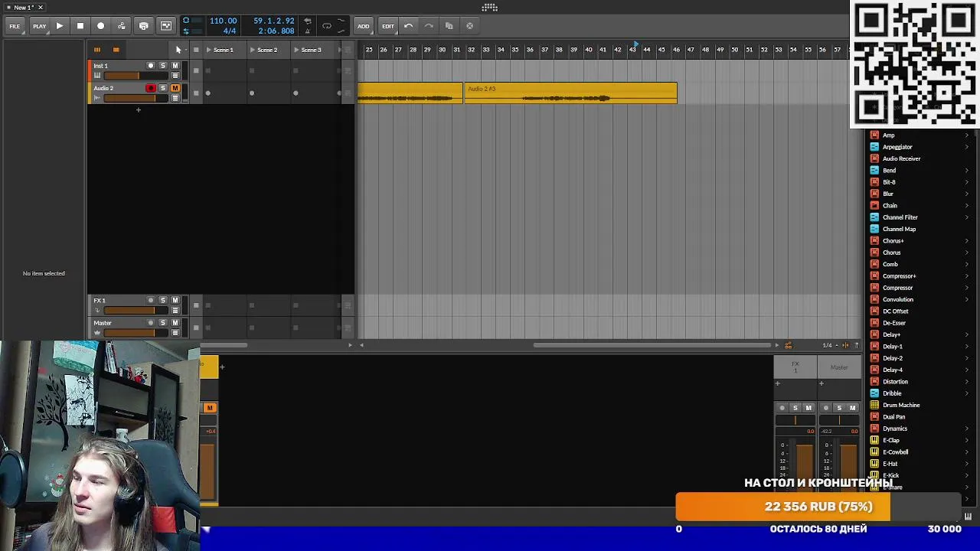
Task: Add a new track with plus icon
Action: click(x=139, y=110)
